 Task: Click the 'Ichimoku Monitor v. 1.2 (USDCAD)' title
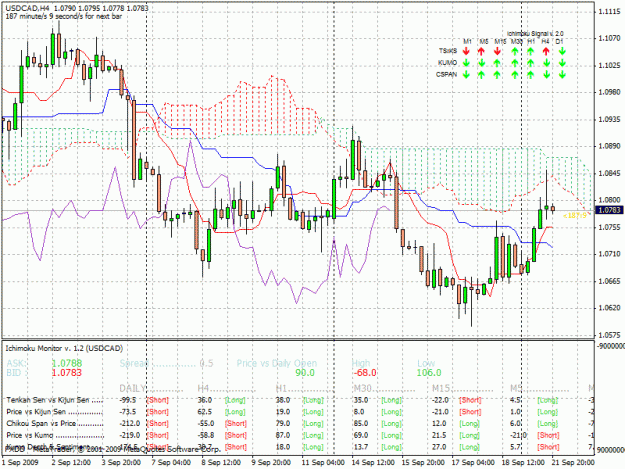pos(64,348)
